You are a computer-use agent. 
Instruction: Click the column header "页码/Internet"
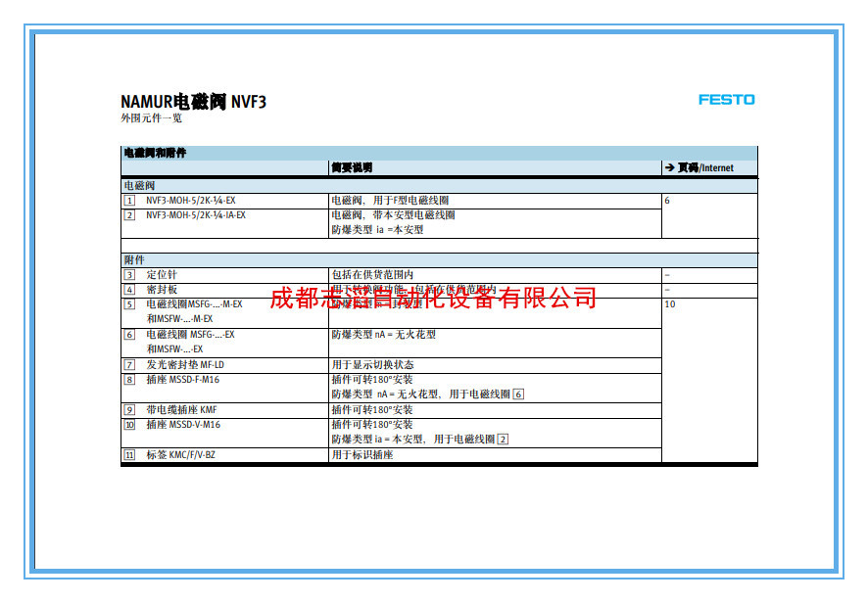[x=705, y=167]
